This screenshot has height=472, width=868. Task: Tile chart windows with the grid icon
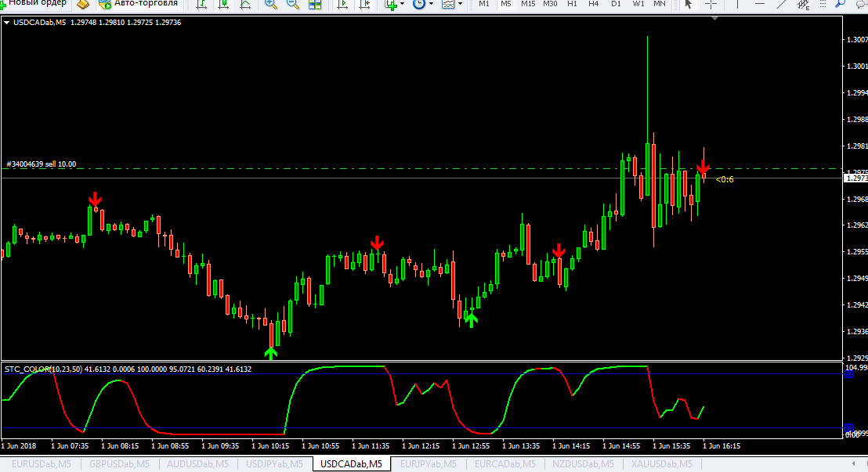pyautogui.click(x=315, y=5)
